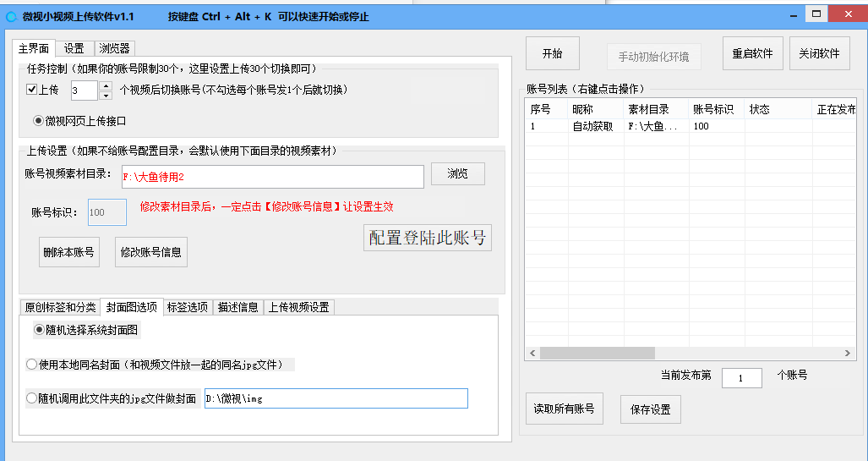Click 配置登陆此账号 button
The image size is (868, 461).
click(428, 238)
